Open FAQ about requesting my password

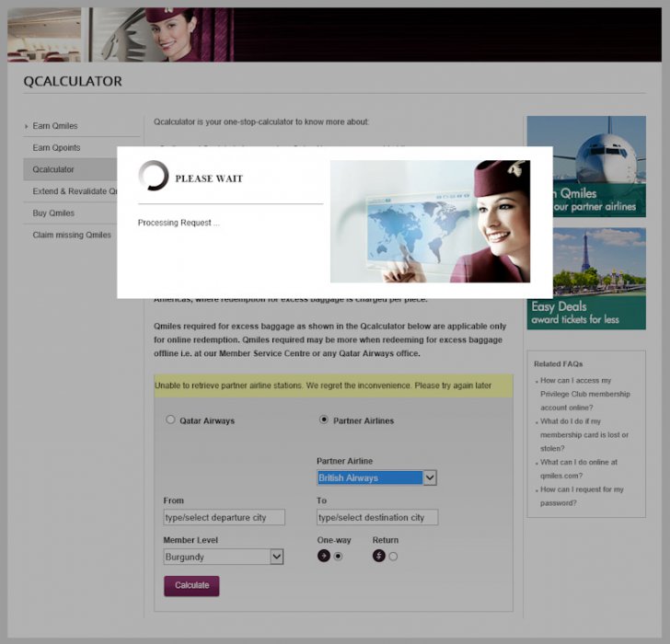pos(582,496)
